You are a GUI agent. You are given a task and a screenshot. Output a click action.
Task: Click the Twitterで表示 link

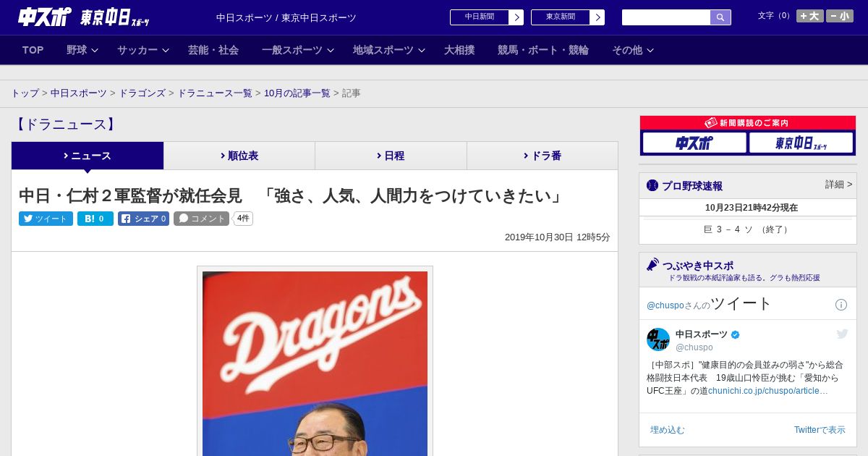tap(820, 430)
